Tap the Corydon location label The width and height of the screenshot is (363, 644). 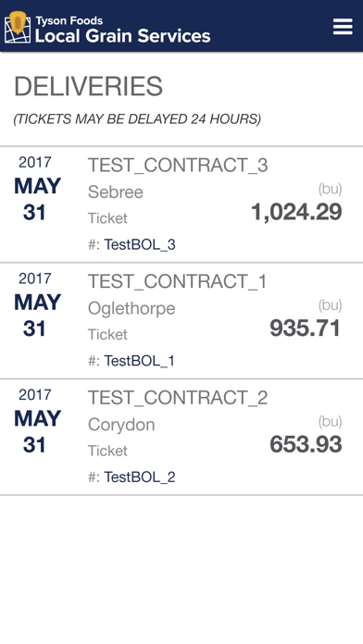click(x=121, y=425)
